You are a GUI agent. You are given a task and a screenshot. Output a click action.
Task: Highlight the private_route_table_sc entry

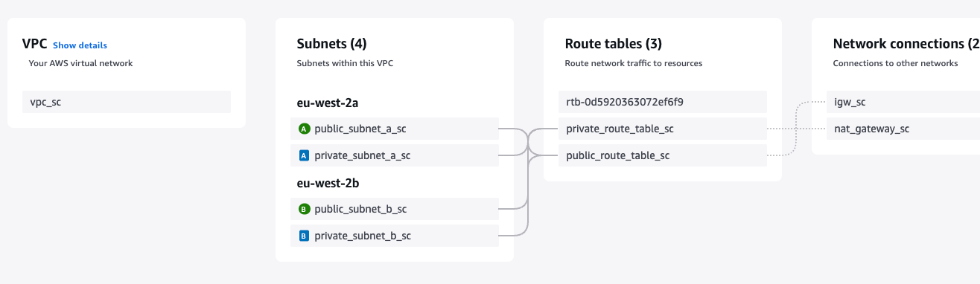[x=663, y=129]
